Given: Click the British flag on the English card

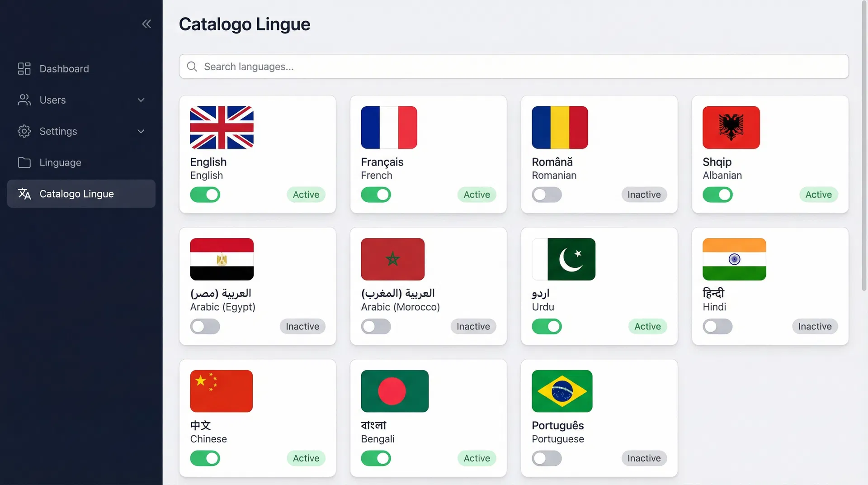Looking at the screenshot, I should tap(221, 127).
